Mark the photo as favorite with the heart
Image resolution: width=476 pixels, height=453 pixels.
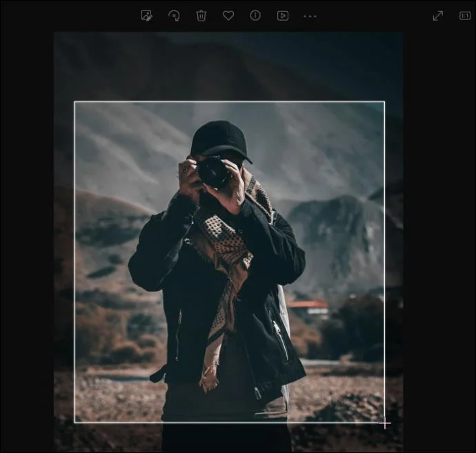228,15
